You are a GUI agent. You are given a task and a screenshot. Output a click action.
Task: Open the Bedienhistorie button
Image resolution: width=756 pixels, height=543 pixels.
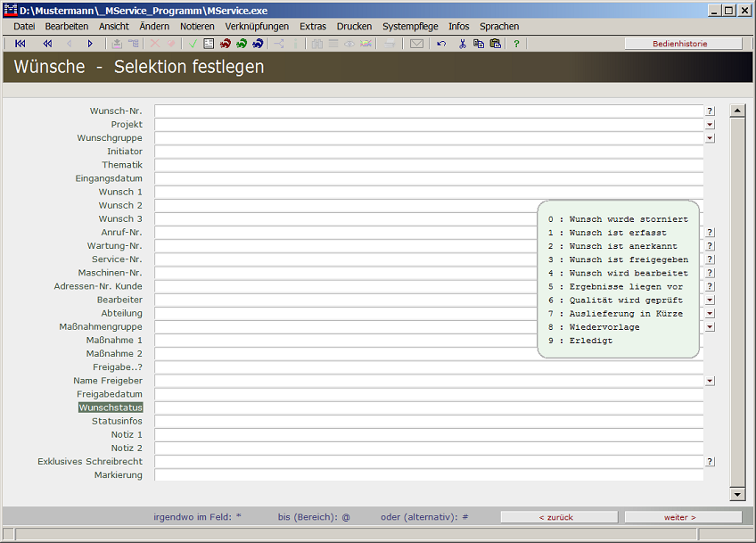683,44
